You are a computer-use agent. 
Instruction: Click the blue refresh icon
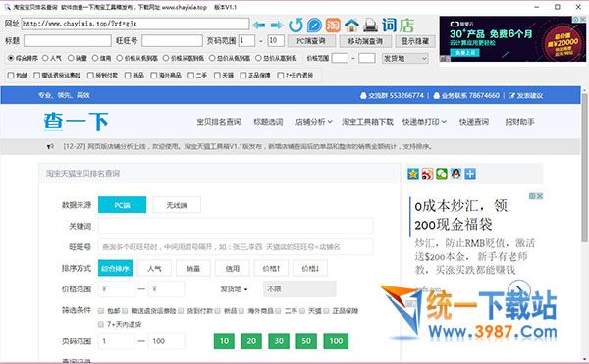point(295,26)
